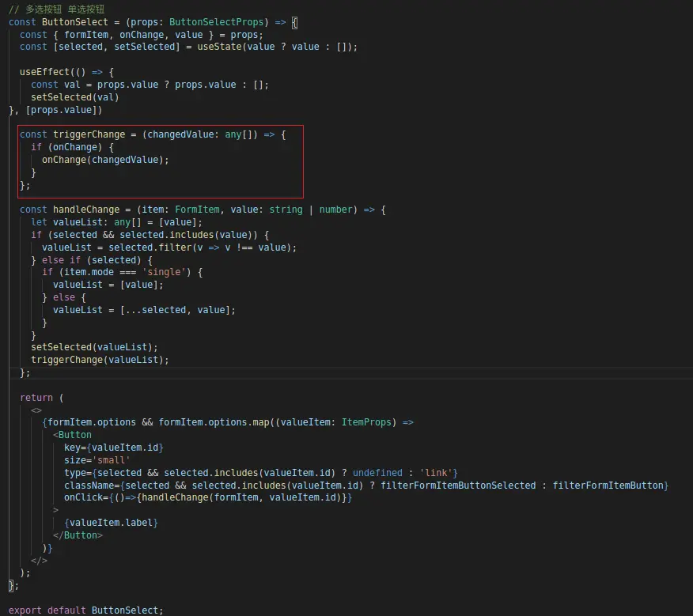This screenshot has width=693, height=616.
Task: Click 'filterFormItemButtonSelected' class name
Action: coord(458,486)
